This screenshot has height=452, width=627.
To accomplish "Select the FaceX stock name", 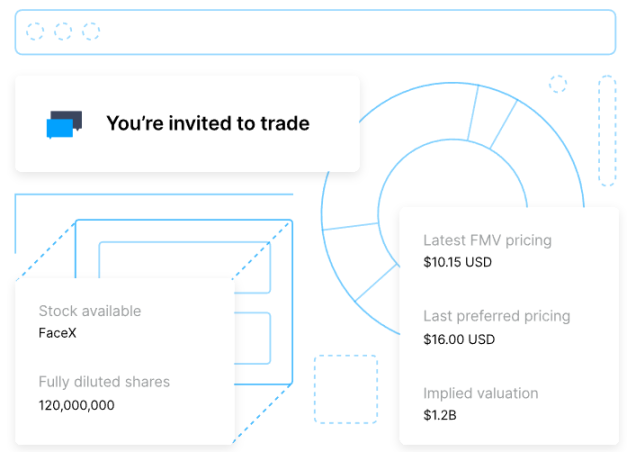I will (x=57, y=333).
